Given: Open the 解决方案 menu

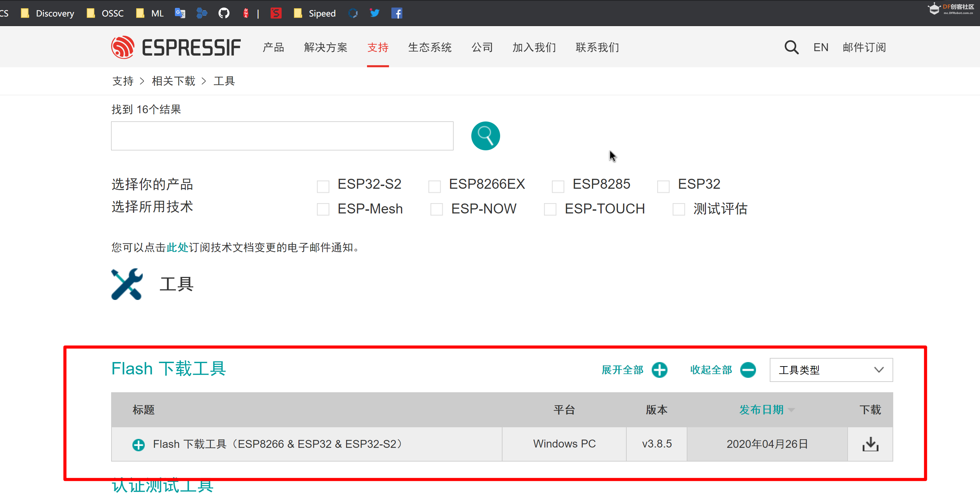Looking at the screenshot, I should click(326, 47).
